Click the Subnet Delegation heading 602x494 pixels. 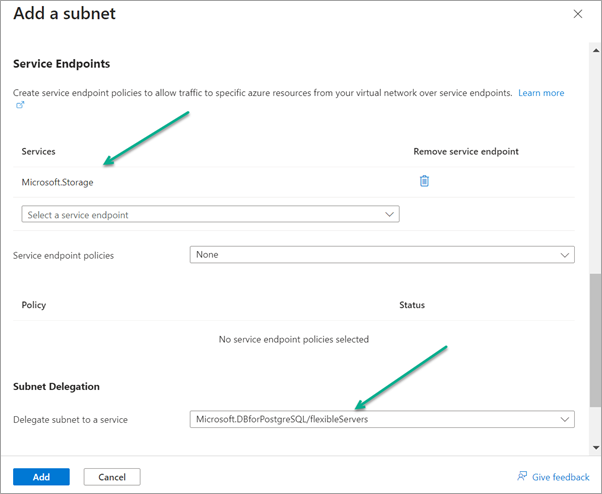[x=56, y=387]
